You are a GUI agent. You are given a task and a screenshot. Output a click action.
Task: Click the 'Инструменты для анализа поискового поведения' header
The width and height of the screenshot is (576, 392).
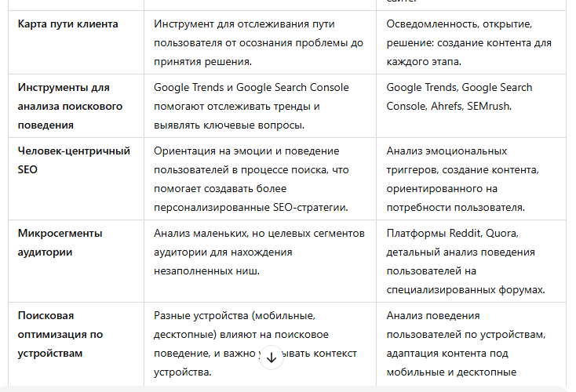pos(70,106)
